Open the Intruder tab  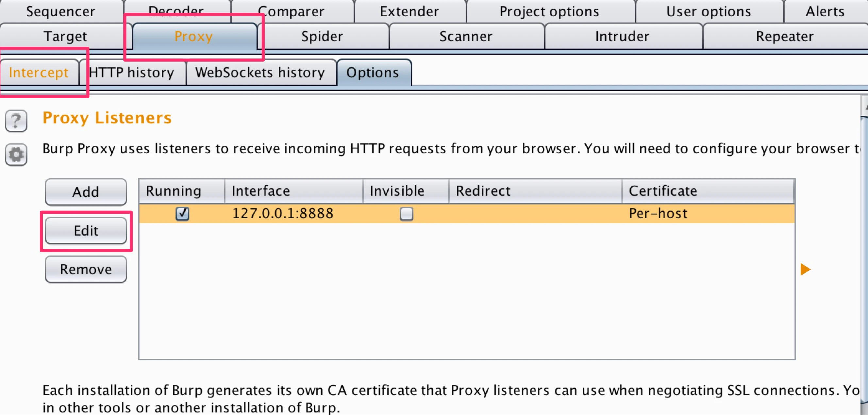click(622, 36)
